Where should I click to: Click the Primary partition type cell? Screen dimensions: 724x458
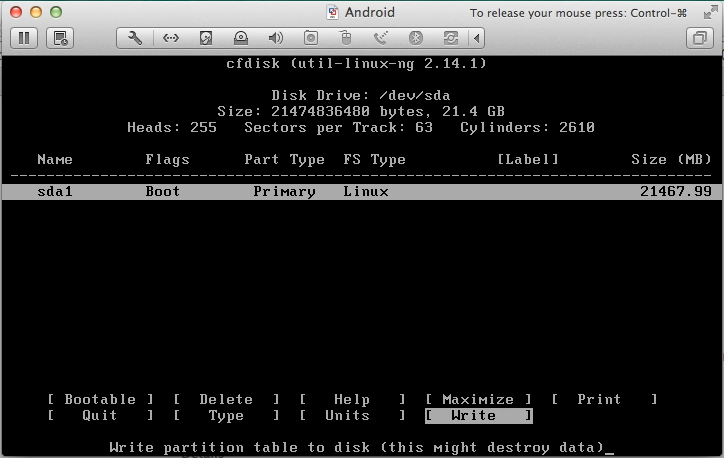tap(284, 191)
